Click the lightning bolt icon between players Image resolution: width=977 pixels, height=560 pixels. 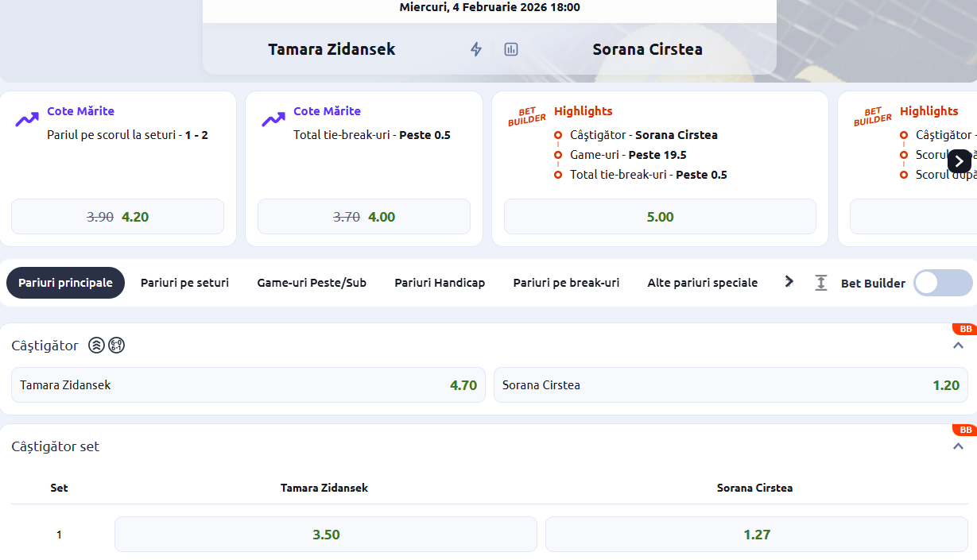[x=476, y=49]
